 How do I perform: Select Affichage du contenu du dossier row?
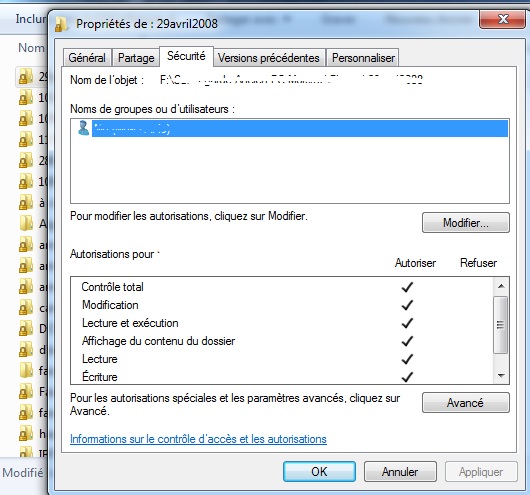pos(281,341)
